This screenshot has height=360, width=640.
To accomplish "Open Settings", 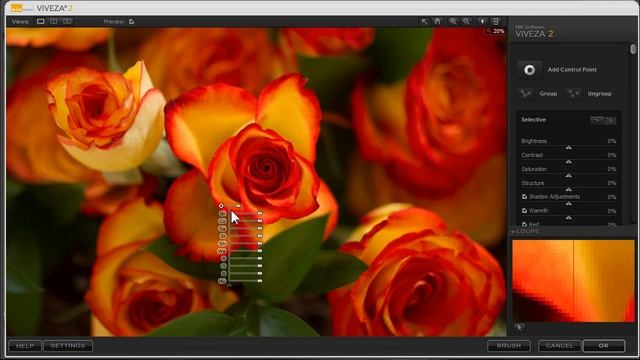I will 68,346.
